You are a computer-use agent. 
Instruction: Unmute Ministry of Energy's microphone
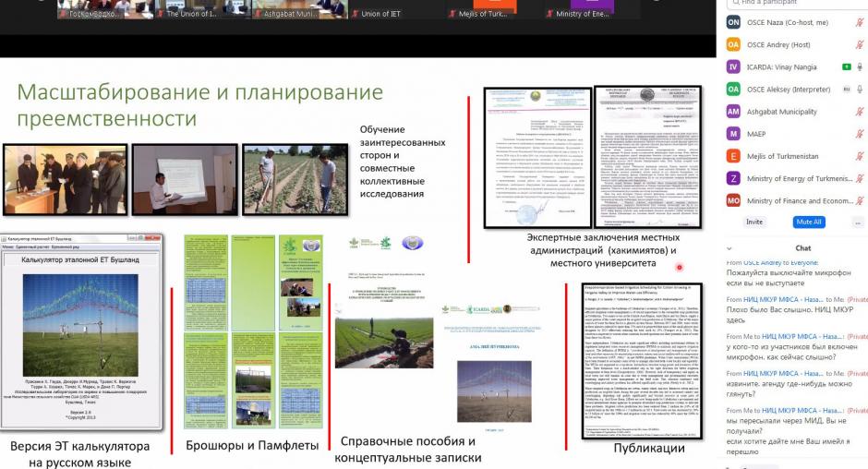(859, 178)
